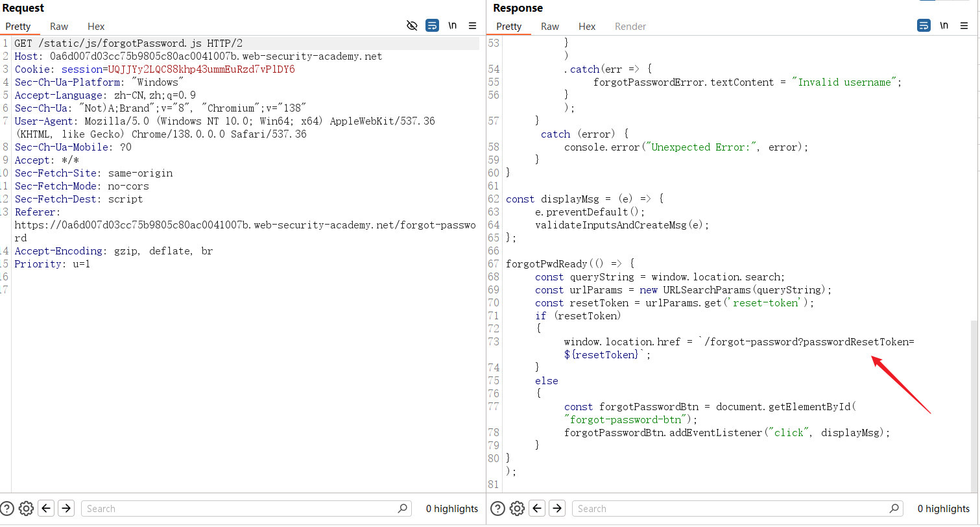Go to previous match in Request search

pyautogui.click(x=46, y=508)
